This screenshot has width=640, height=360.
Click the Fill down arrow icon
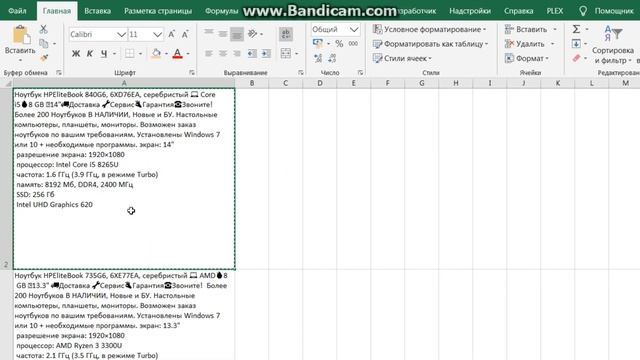(x=576, y=44)
